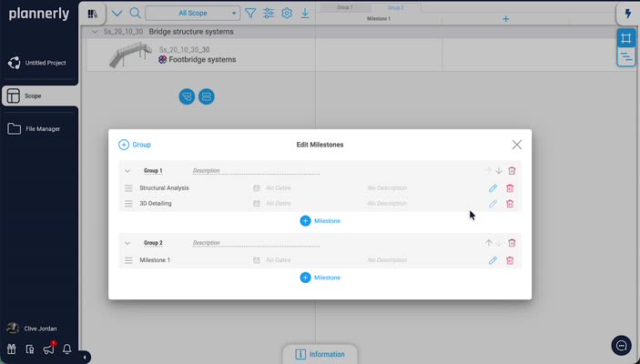
Task: Click the 3D Detailing drag handle
Action: pos(128,204)
